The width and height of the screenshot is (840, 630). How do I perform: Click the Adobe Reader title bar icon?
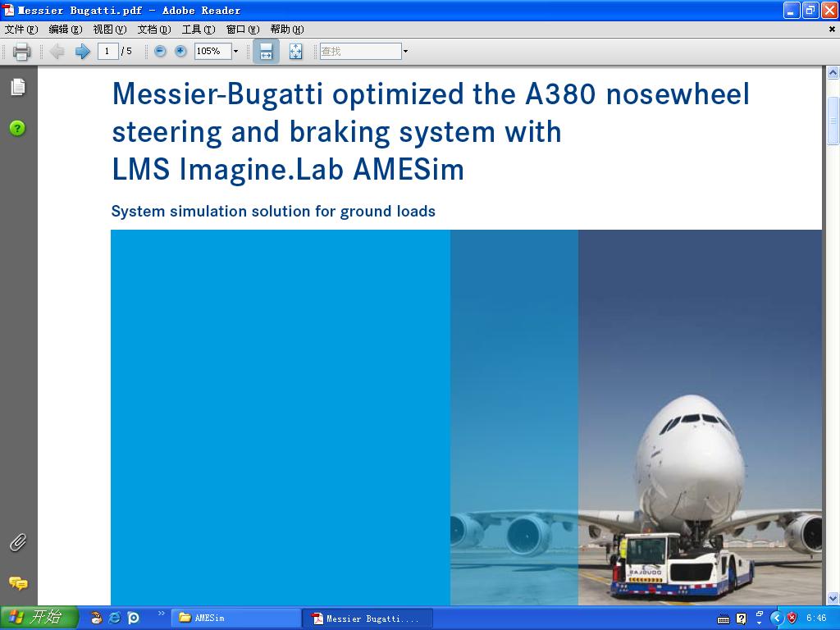8,10
